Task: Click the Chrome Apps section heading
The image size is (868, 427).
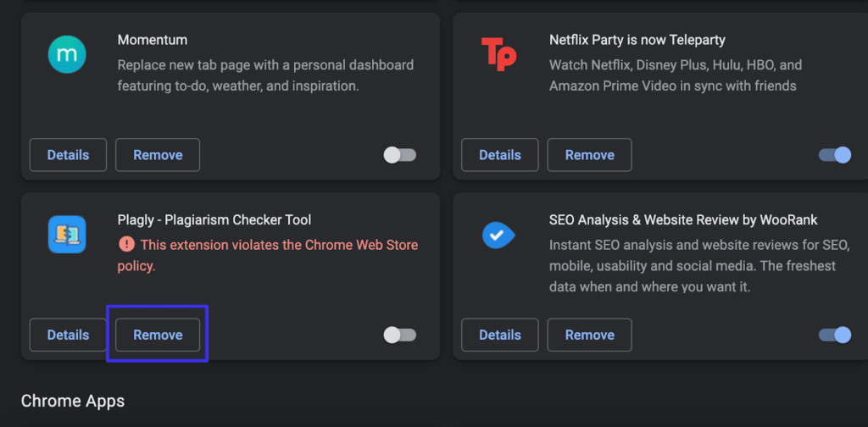Action: (73, 401)
